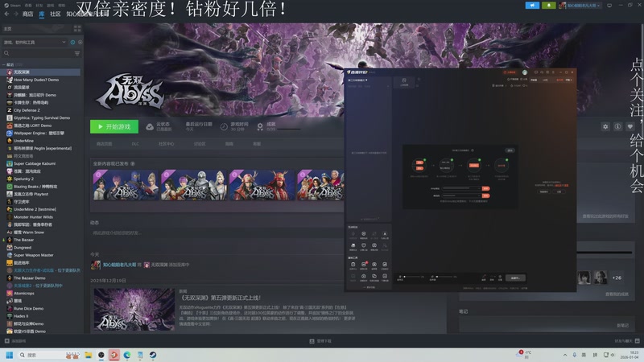The image size is (644, 362).
Task: Open the friend profile link in activity feed
Action: pos(119,265)
